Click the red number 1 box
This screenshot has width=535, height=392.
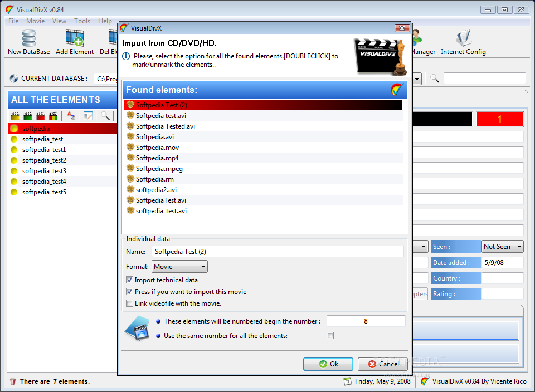point(499,119)
